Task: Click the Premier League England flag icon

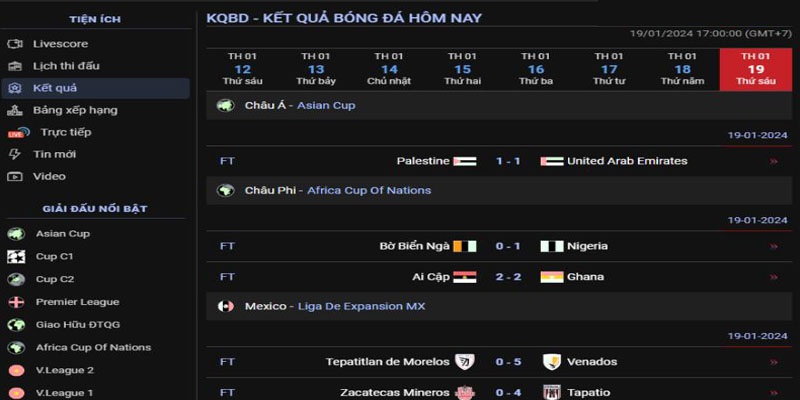Action: point(16,302)
